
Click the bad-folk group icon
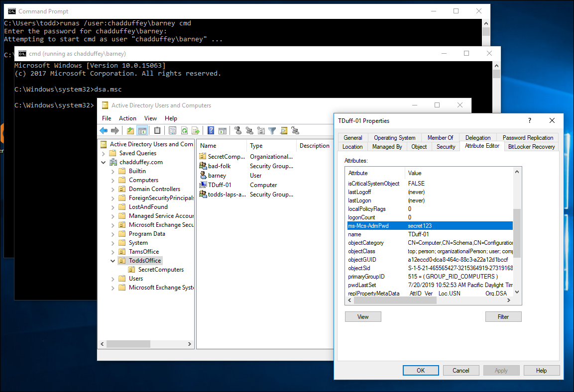203,166
